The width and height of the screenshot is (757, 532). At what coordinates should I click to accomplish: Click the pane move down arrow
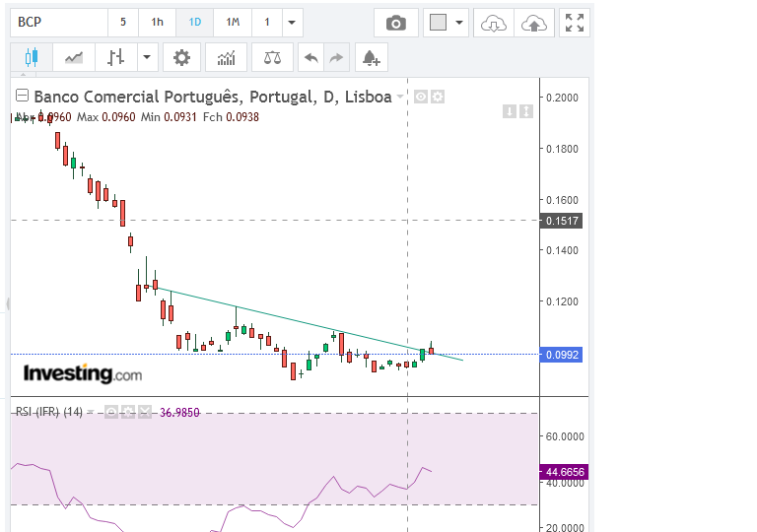point(510,111)
